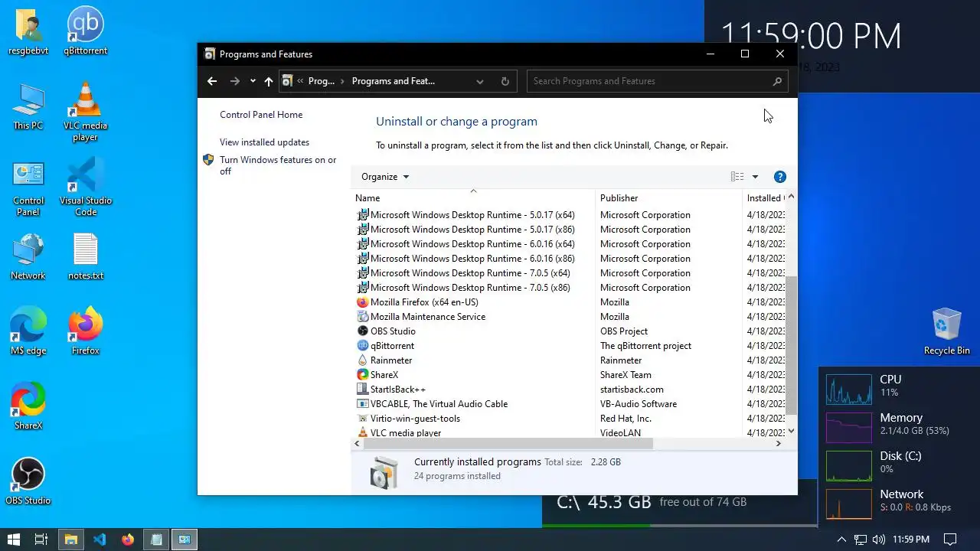Viewport: 980px width, 551px height.
Task: Refresh the Programs and Features address bar
Action: tap(505, 81)
